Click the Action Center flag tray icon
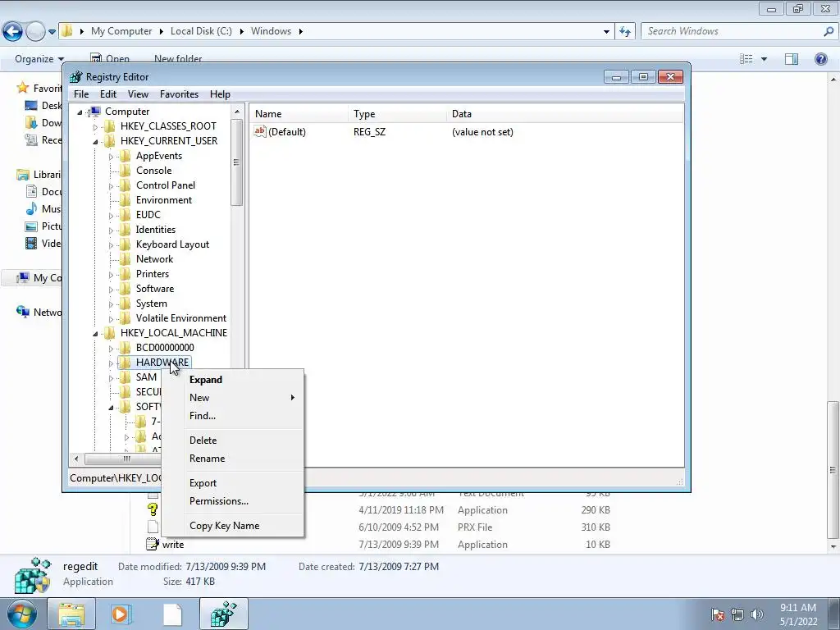The image size is (840, 630). (x=718, y=614)
